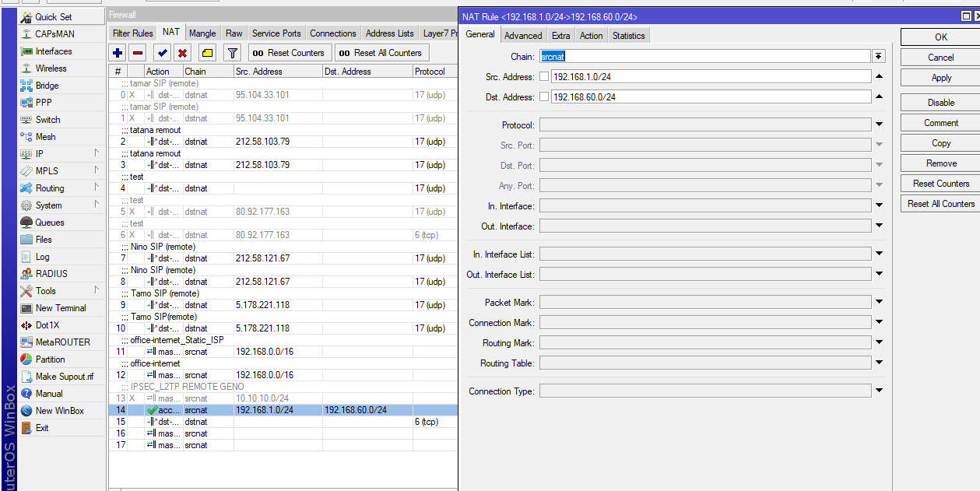This screenshot has width=980, height=491.
Task: Click Cancel button in NAT Rule
Action: (941, 58)
